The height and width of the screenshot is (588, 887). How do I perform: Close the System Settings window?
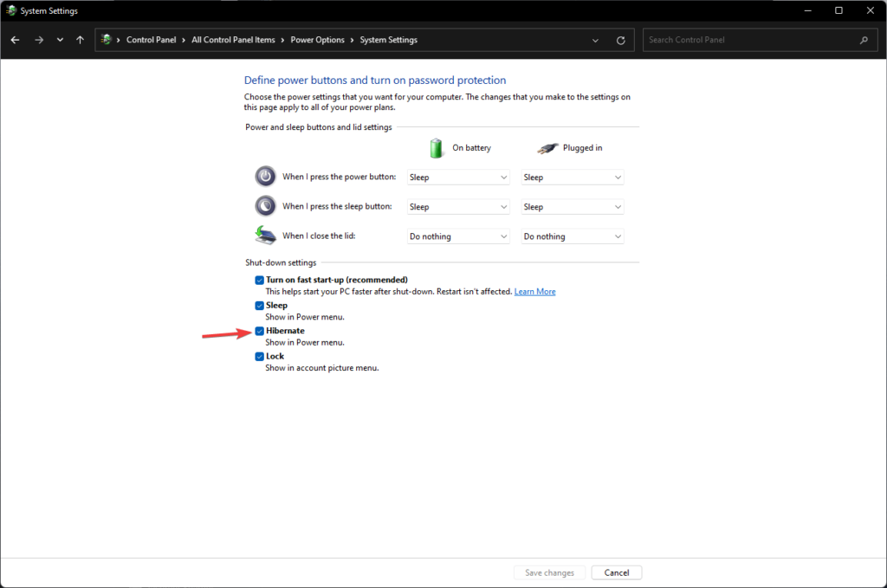871,10
